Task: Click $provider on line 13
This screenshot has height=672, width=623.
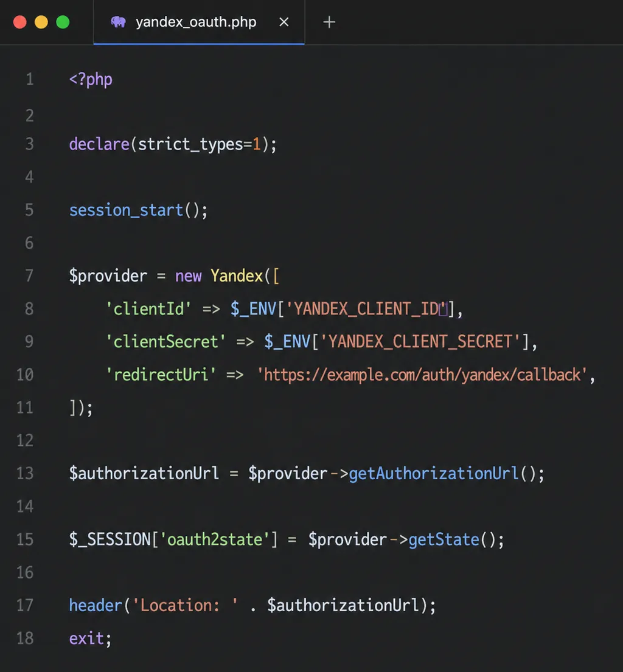Action: click(288, 474)
